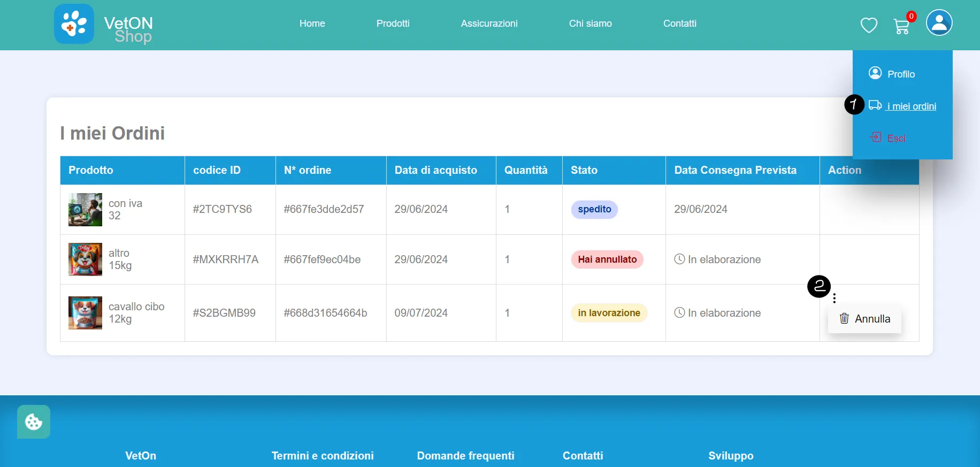980x467 pixels.
Task: Open three-dot action menu for cavallo cibo order
Action: tap(834, 298)
